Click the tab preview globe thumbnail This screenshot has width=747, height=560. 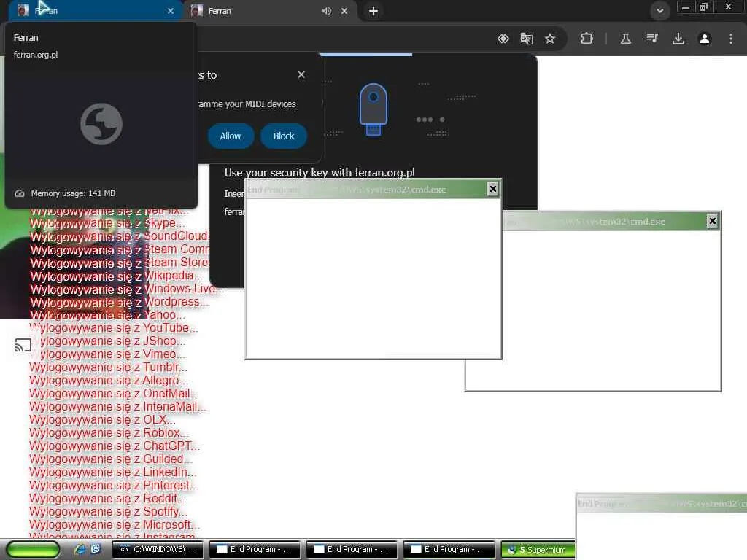click(x=101, y=124)
